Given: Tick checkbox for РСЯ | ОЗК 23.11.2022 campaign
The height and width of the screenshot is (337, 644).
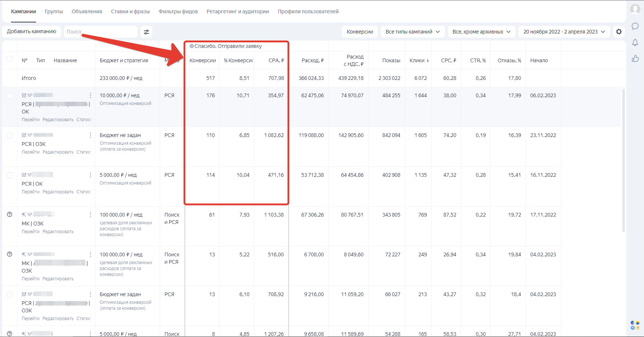Looking at the screenshot, I should [x=10, y=136].
